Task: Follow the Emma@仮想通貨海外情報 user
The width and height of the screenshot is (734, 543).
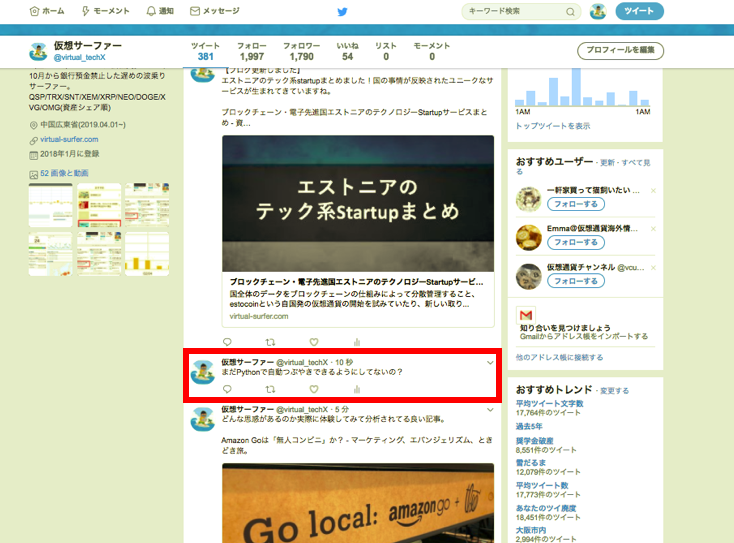Action: 576,242
